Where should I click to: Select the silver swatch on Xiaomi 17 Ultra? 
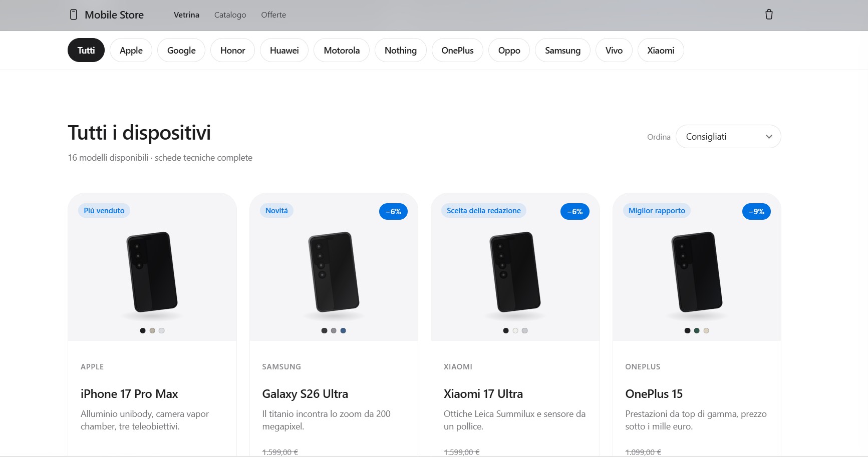(x=524, y=330)
